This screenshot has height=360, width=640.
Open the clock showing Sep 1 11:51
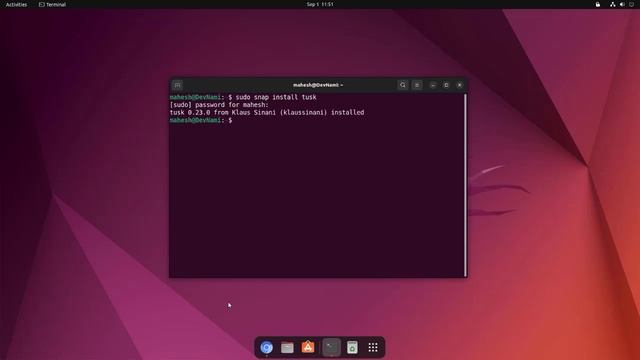[320, 4]
